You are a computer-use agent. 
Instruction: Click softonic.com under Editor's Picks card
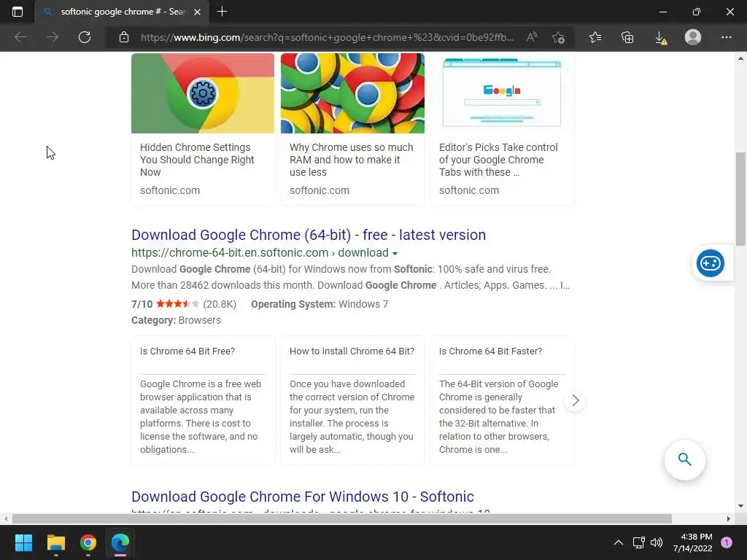[469, 190]
